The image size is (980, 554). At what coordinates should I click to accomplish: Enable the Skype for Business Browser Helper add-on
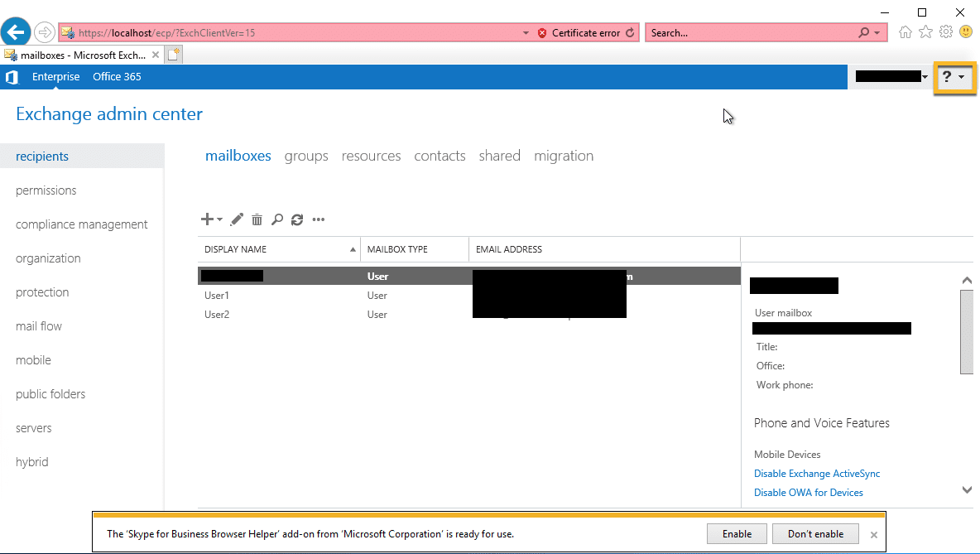[x=736, y=533]
